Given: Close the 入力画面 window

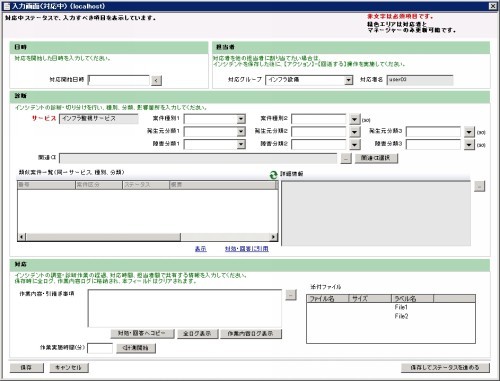Looking at the screenshot, I should (492, 6).
